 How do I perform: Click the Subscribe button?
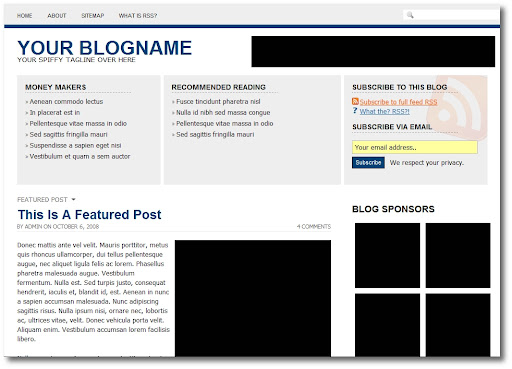368,163
